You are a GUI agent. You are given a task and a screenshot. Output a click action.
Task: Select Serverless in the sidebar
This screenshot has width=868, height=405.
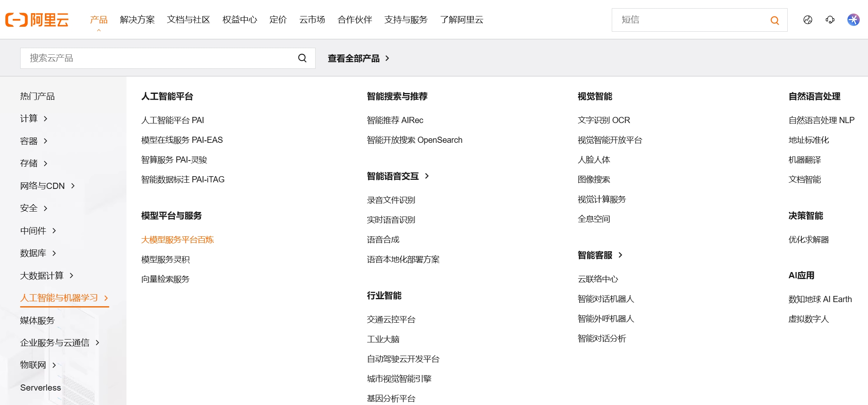pos(40,388)
